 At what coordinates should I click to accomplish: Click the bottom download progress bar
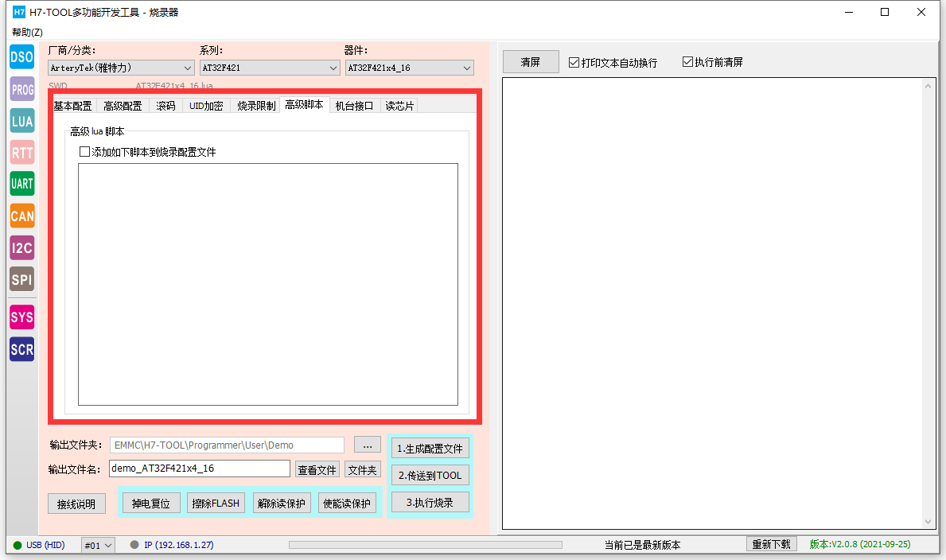[x=426, y=544]
